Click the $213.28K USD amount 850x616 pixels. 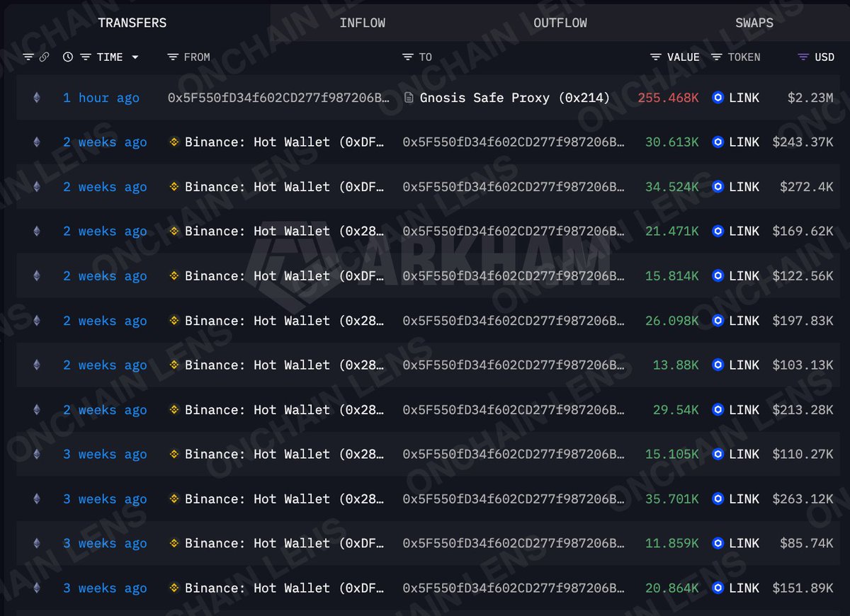pos(803,410)
